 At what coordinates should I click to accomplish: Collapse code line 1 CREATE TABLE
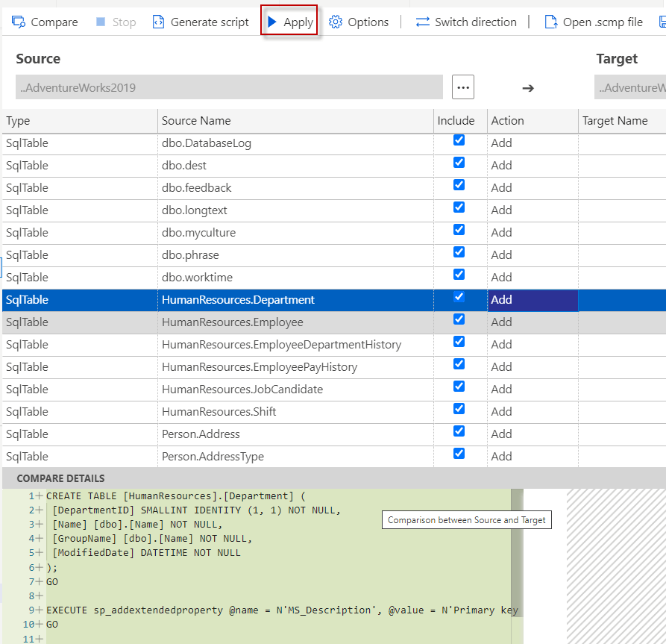point(39,496)
